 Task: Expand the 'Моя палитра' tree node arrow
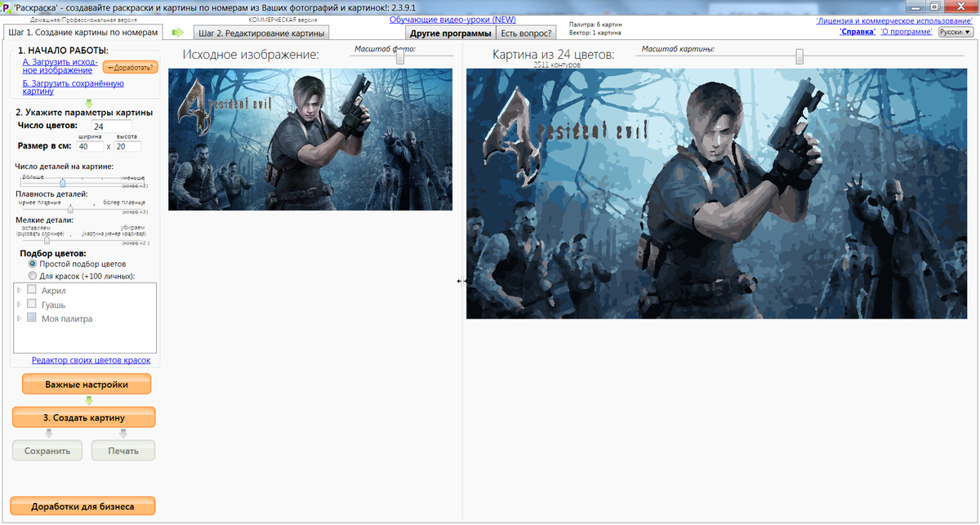click(x=20, y=318)
